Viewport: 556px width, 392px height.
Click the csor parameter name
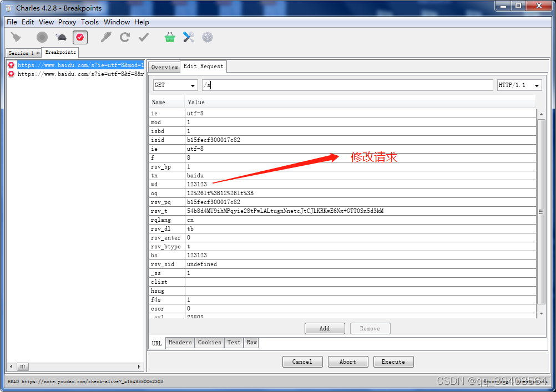(x=167, y=308)
